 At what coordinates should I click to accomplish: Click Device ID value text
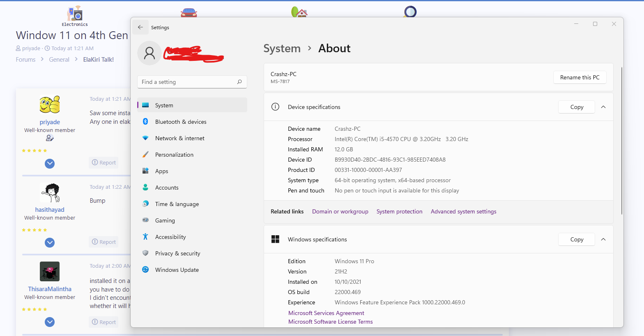pyautogui.click(x=390, y=160)
